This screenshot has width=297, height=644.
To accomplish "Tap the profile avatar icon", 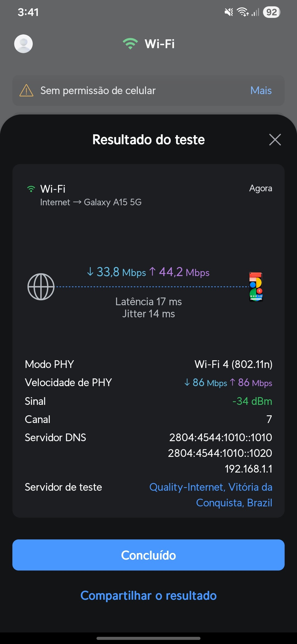I will click(23, 44).
